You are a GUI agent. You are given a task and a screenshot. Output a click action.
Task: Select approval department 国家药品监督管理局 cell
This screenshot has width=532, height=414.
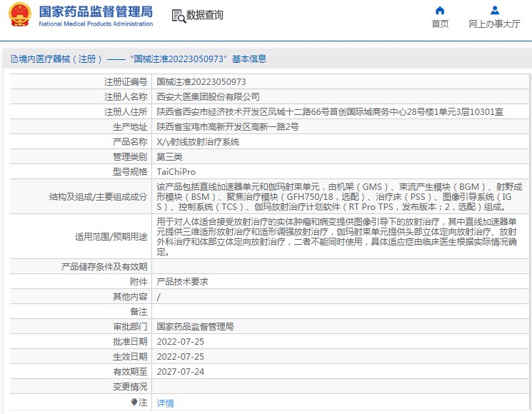195,326
